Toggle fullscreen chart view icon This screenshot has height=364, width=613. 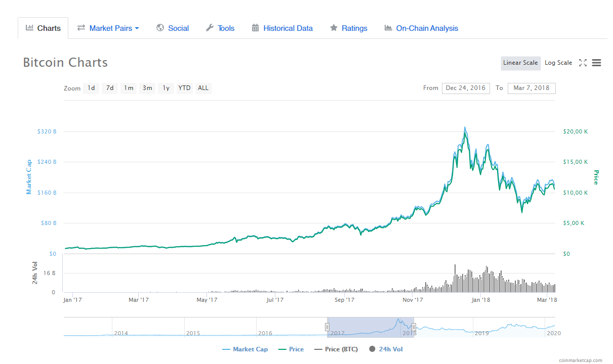tap(583, 63)
